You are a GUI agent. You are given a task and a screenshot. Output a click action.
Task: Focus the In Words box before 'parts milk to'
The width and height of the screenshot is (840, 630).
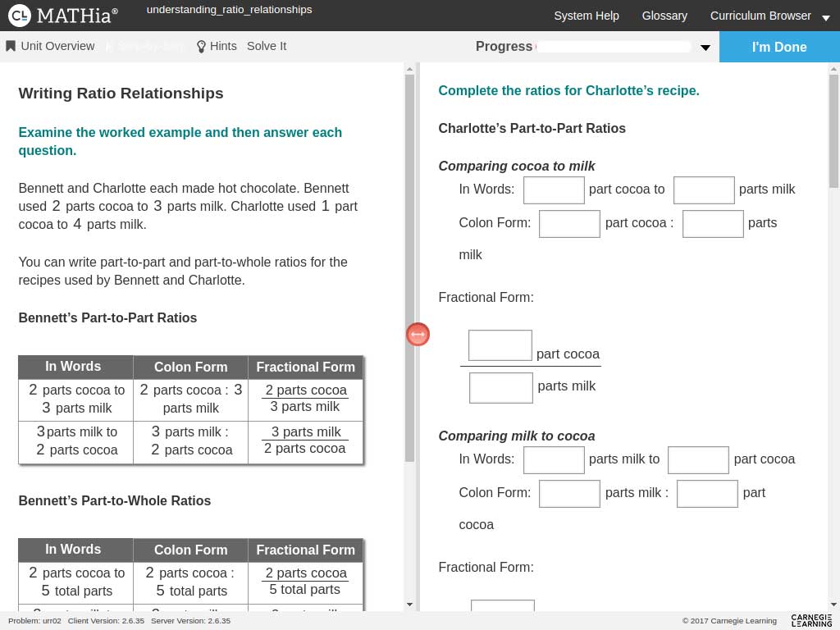(554, 459)
